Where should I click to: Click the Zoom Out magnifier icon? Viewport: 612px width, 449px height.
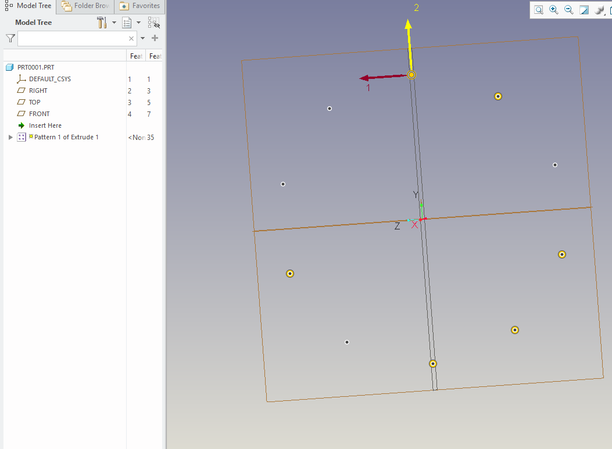pyautogui.click(x=568, y=10)
